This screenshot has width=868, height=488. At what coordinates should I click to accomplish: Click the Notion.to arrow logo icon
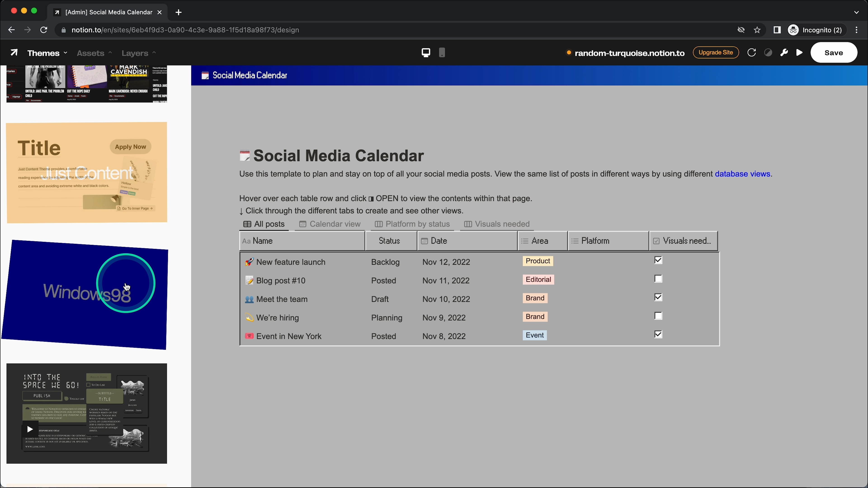(14, 53)
